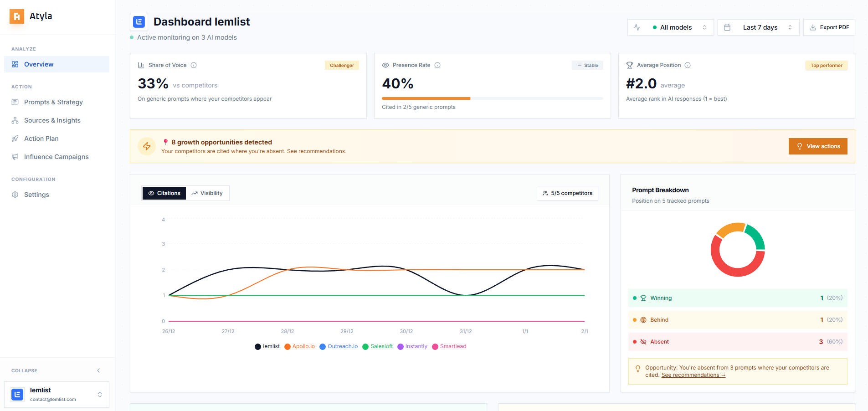The image size is (868, 411).
Task: Click the Atyla logo icon
Action: click(16, 16)
